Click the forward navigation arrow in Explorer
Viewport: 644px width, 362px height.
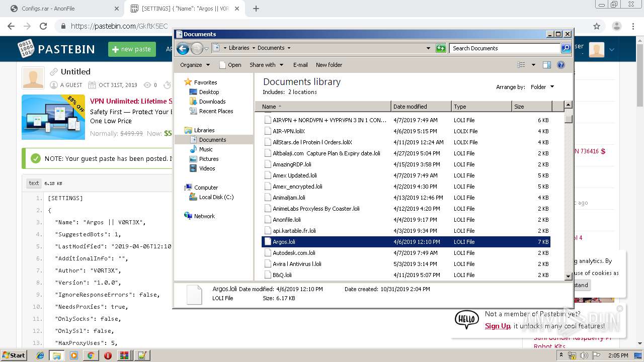point(197,48)
